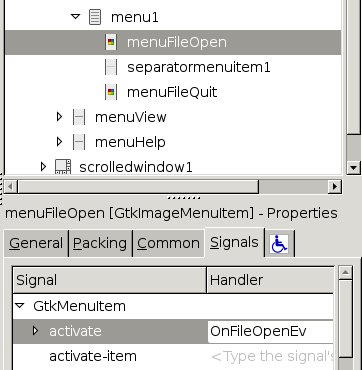Collapse the GtkMenuItem signal group
The image size is (362, 370).
pos(20,305)
